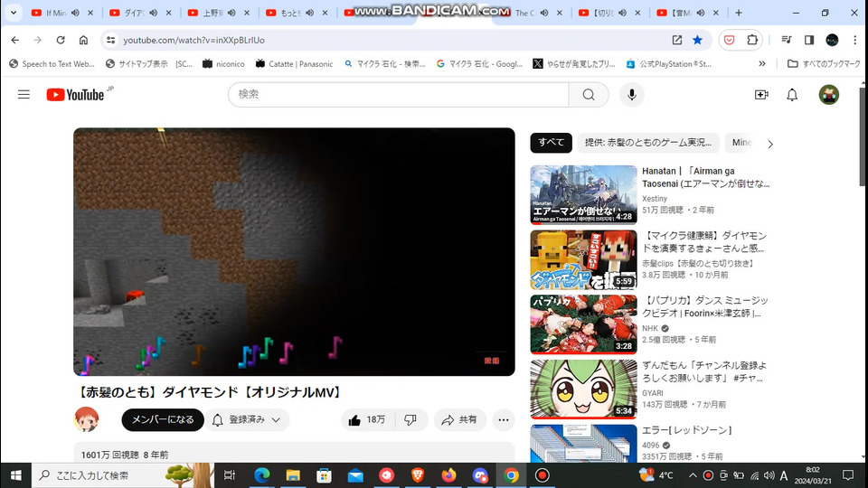Click the Pocket extension icon

pyautogui.click(x=729, y=40)
